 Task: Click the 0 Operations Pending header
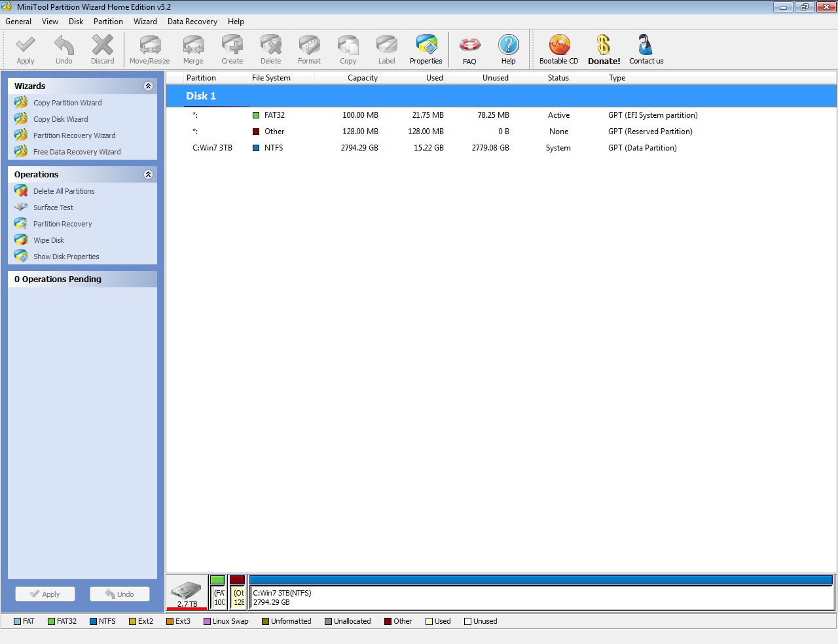click(x=82, y=279)
